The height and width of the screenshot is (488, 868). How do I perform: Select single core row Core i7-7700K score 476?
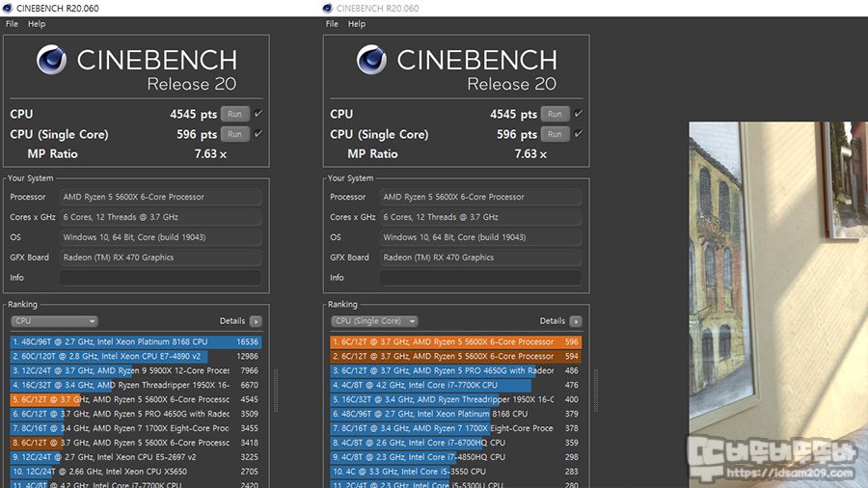click(x=455, y=385)
